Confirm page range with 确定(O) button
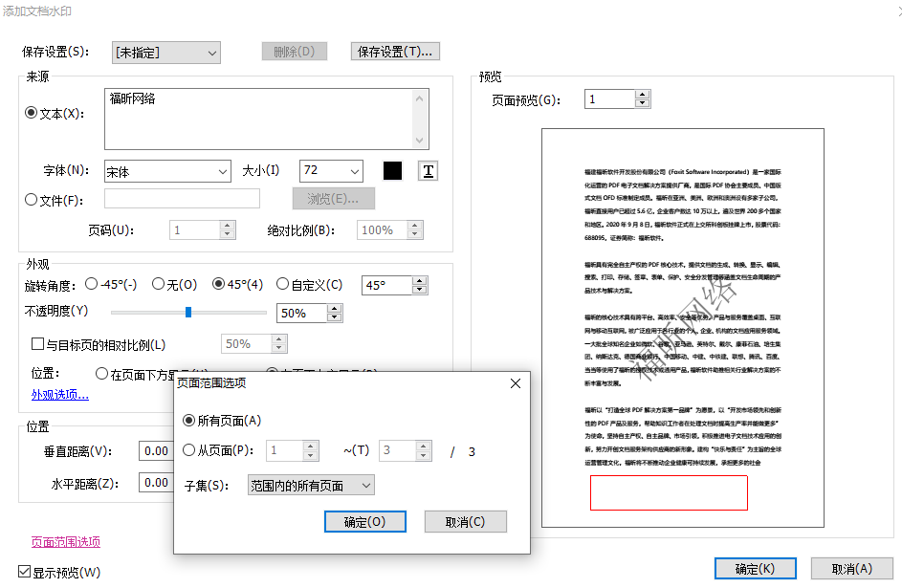Screen dimensions: 902x588 pyautogui.click(x=364, y=521)
